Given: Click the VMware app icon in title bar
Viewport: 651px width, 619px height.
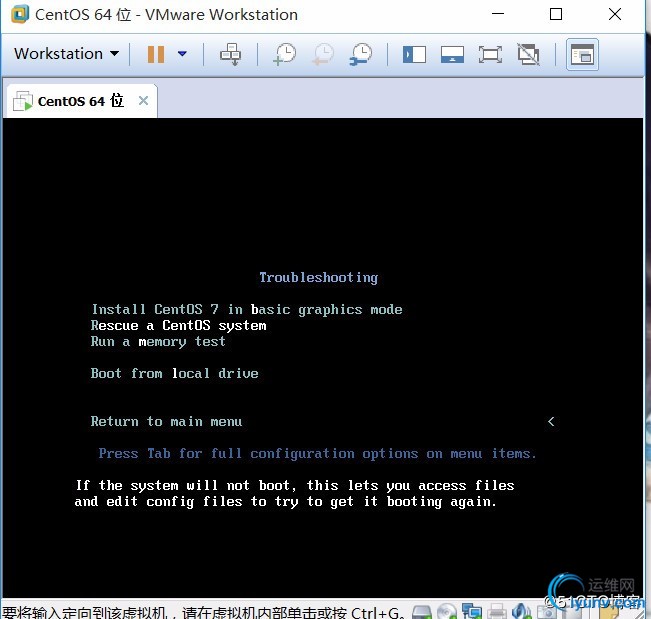Looking at the screenshot, I should point(20,14).
